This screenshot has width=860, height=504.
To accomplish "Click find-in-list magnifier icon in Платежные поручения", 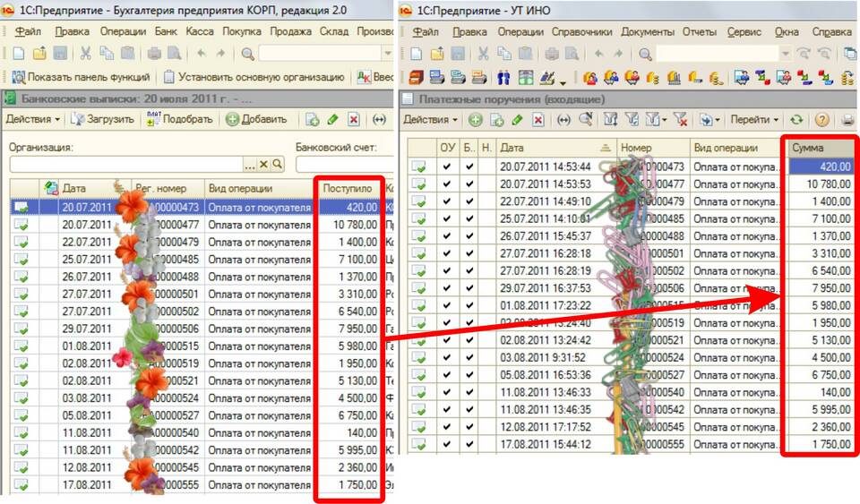I will click(585, 120).
